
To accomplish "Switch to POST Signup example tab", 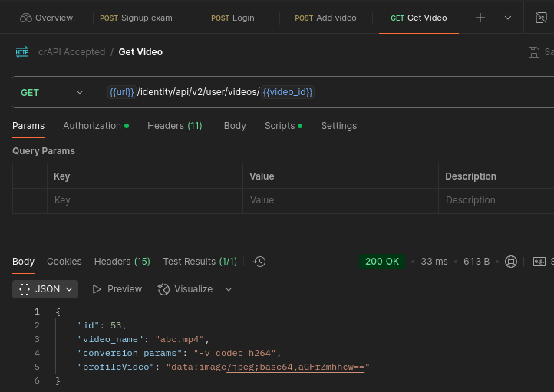I will coord(137,18).
